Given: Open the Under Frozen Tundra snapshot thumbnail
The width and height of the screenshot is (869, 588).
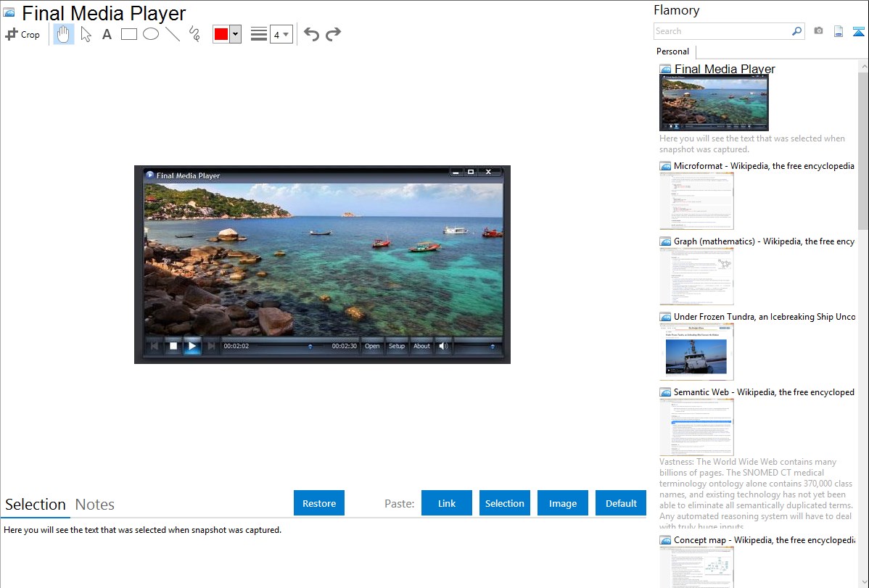Looking at the screenshot, I should [696, 352].
